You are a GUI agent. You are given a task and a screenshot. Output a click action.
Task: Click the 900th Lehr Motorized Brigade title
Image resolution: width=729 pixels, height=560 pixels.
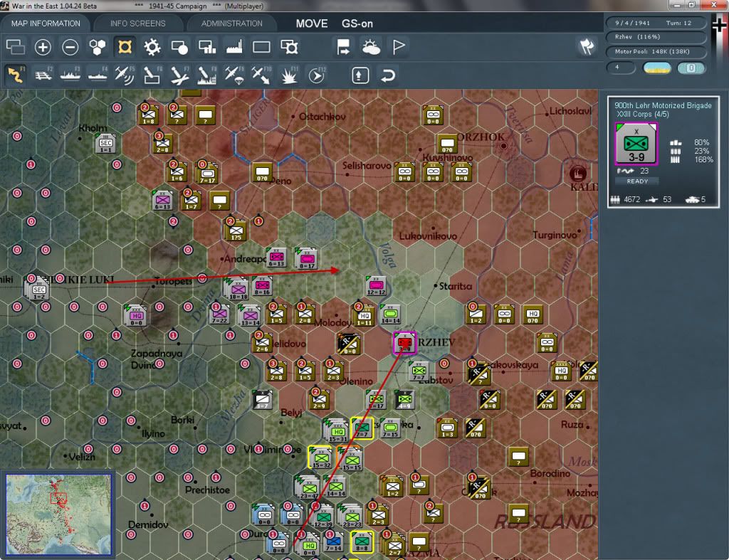pyautogui.click(x=663, y=105)
